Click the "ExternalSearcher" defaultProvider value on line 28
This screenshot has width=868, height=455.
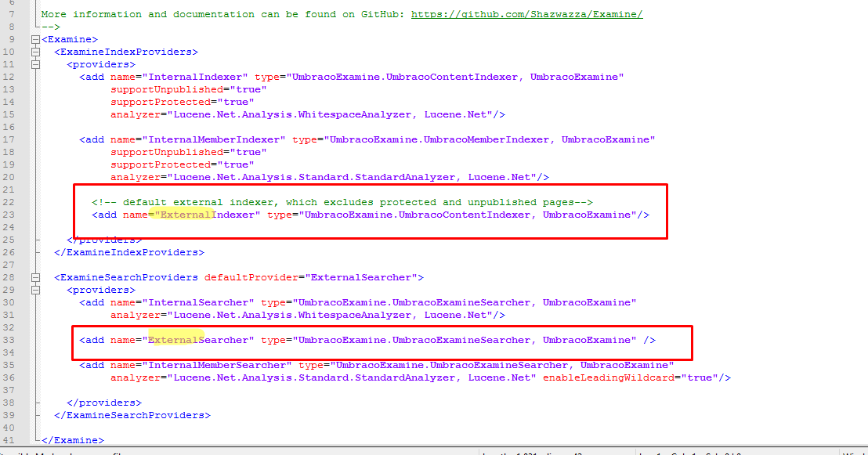(361, 277)
